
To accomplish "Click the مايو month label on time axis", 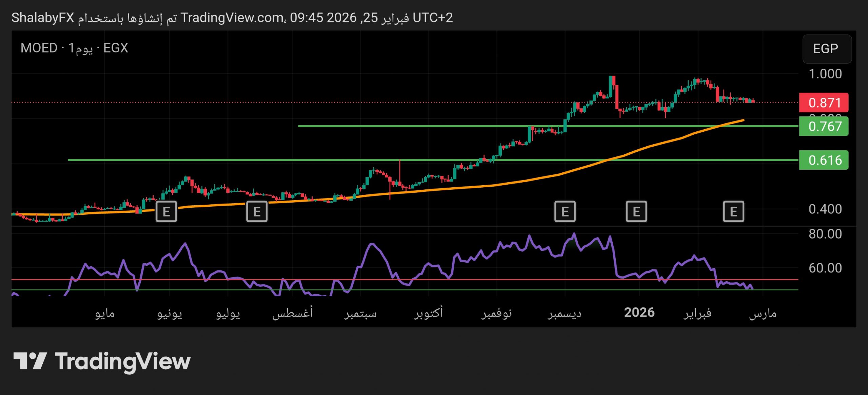I will (x=104, y=313).
